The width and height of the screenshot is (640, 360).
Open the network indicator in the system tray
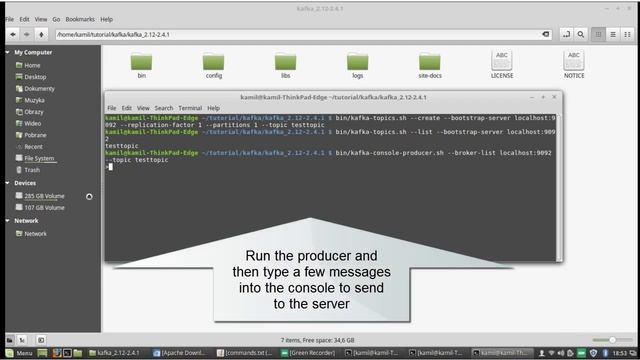tap(551, 353)
